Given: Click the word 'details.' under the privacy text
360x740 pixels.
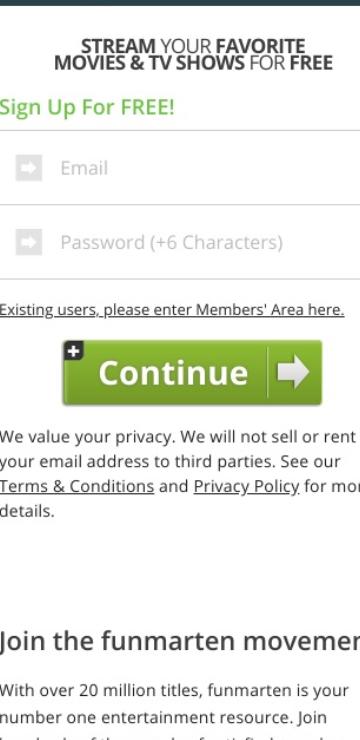Looking at the screenshot, I should (27, 511).
